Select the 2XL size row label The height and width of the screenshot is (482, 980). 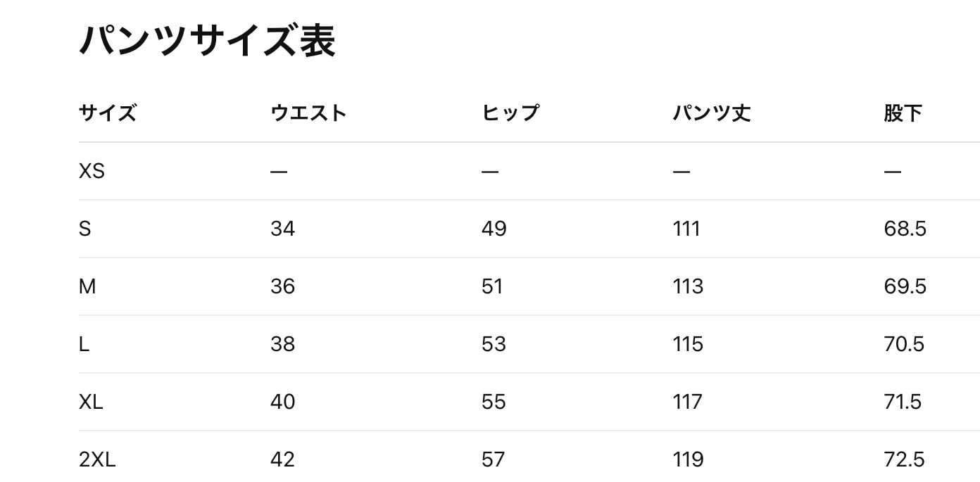pyautogui.click(x=97, y=459)
